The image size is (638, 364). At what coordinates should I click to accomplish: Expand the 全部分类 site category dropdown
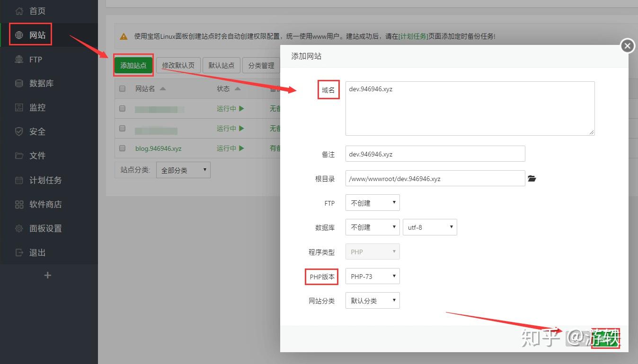(183, 169)
